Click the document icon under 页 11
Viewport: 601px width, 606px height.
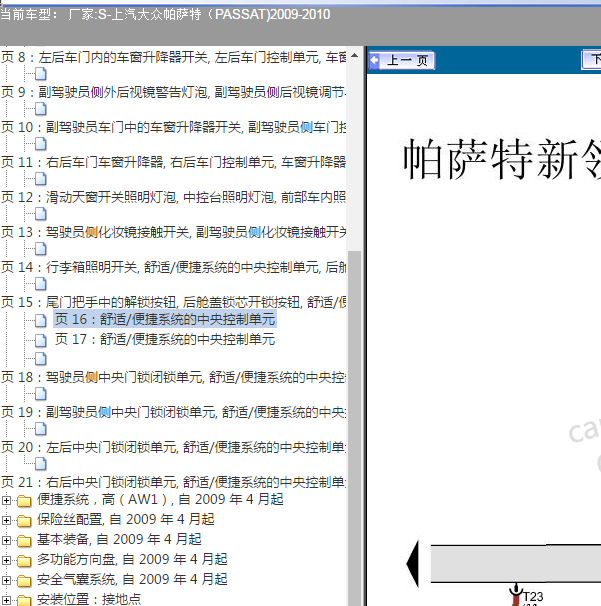(x=41, y=179)
